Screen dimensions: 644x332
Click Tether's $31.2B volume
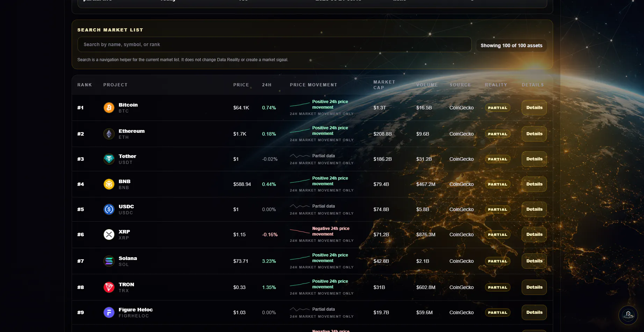(424, 159)
